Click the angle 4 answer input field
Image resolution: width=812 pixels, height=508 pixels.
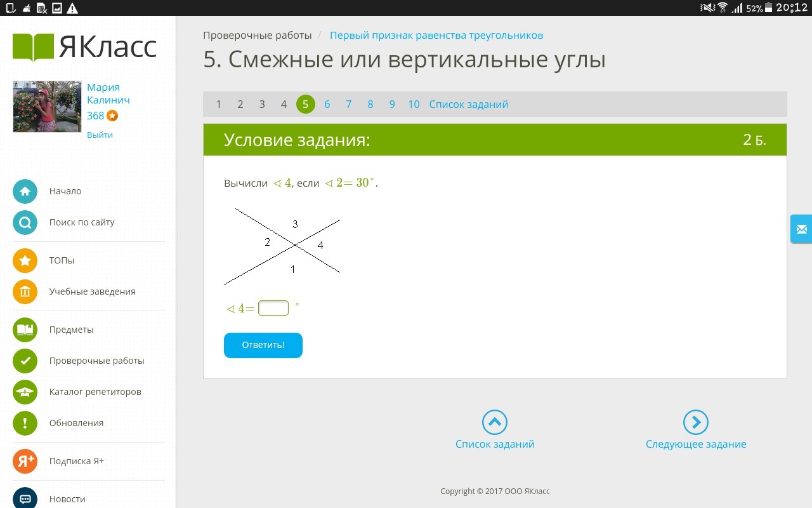[x=273, y=309]
